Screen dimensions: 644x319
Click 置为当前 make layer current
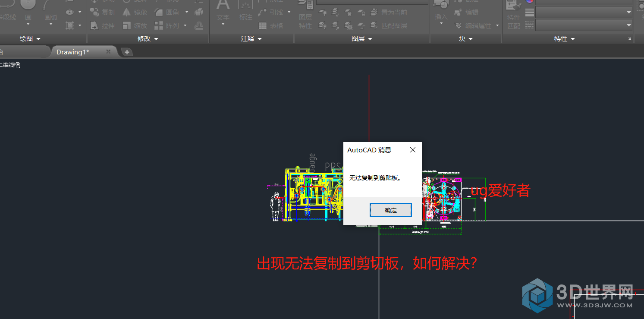point(389,13)
